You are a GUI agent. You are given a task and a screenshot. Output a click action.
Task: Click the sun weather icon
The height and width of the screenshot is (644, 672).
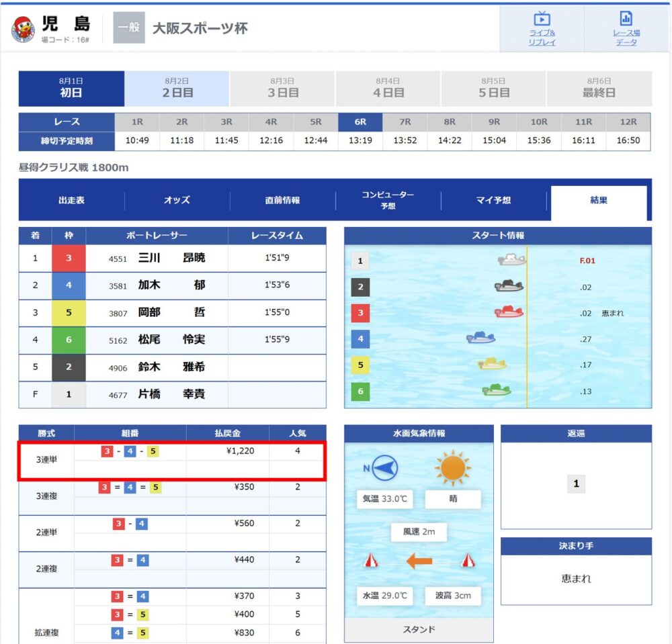click(452, 468)
